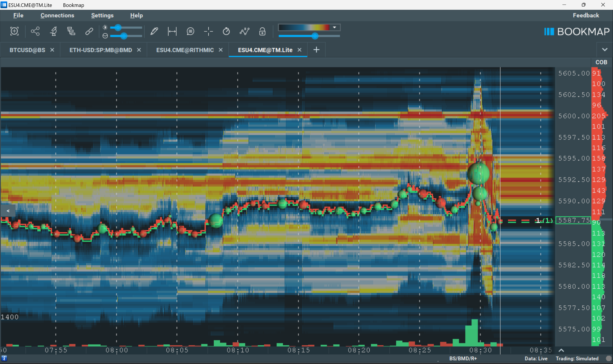Image resolution: width=613 pixels, height=364 pixels.
Task: Add a new instrument tab with plus
Action: [316, 50]
